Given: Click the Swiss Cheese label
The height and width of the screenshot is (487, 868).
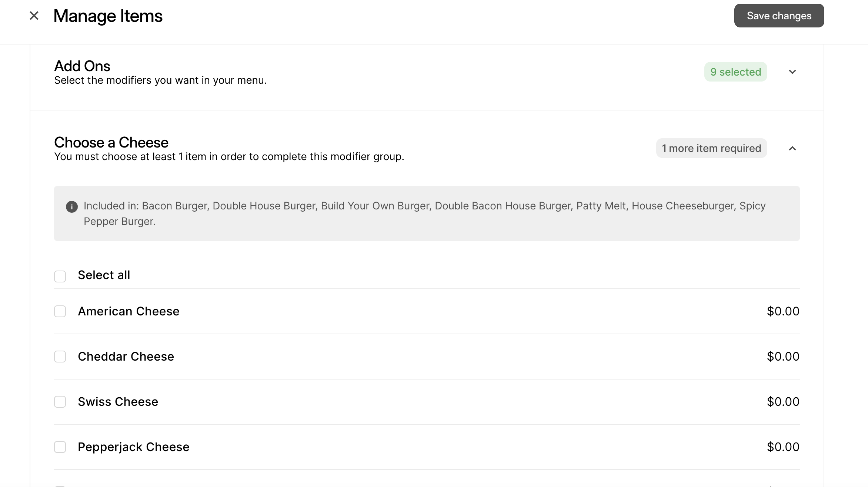Looking at the screenshot, I should [118, 402].
